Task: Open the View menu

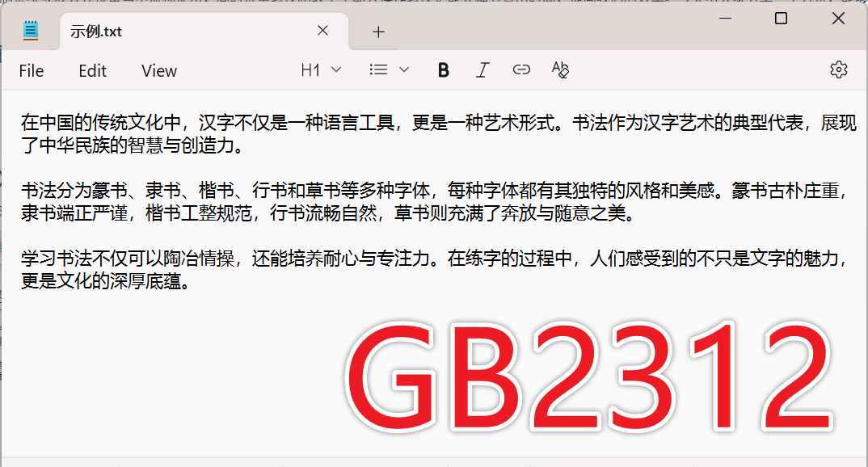Action: [x=158, y=71]
